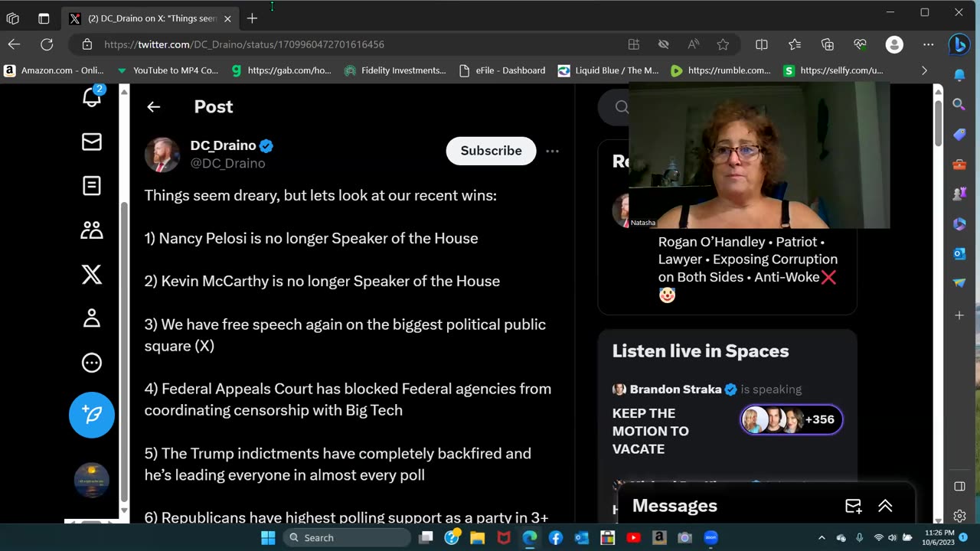Image resolution: width=980 pixels, height=551 pixels.
Task: Open Fidelity Investments bookmark
Action: [x=395, y=70]
